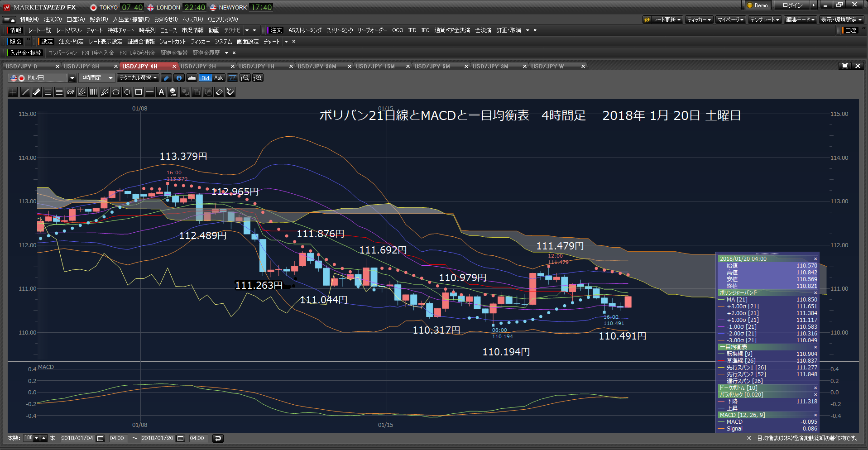Select the ruler measurement tool
Screen dimensions: 868x450
click(37, 92)
